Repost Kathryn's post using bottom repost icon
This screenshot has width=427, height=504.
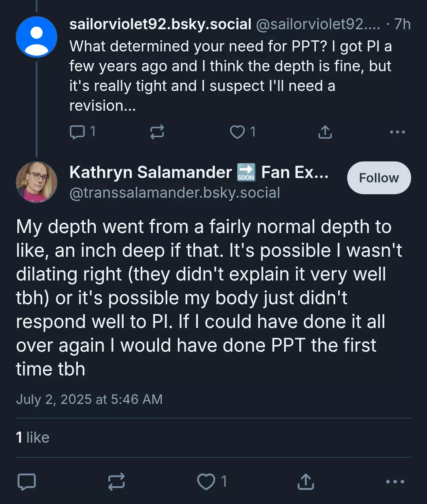click(116, 481)
